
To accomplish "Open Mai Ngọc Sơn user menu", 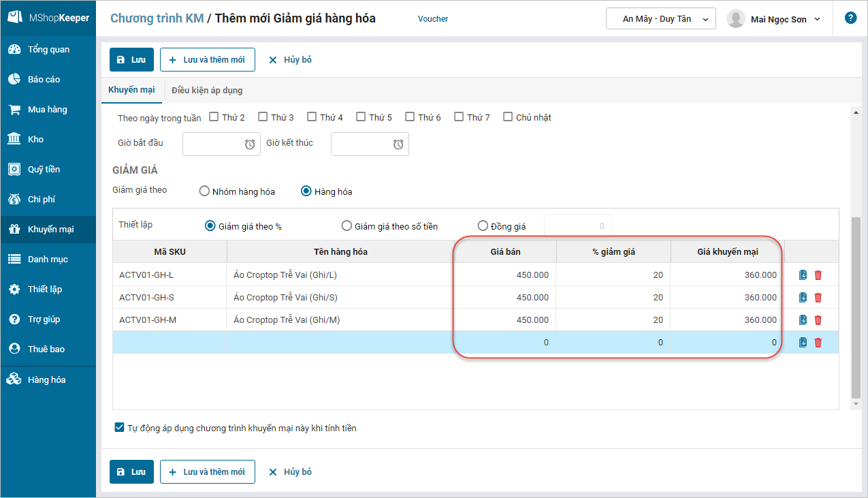I will click(x=773, y=19).
